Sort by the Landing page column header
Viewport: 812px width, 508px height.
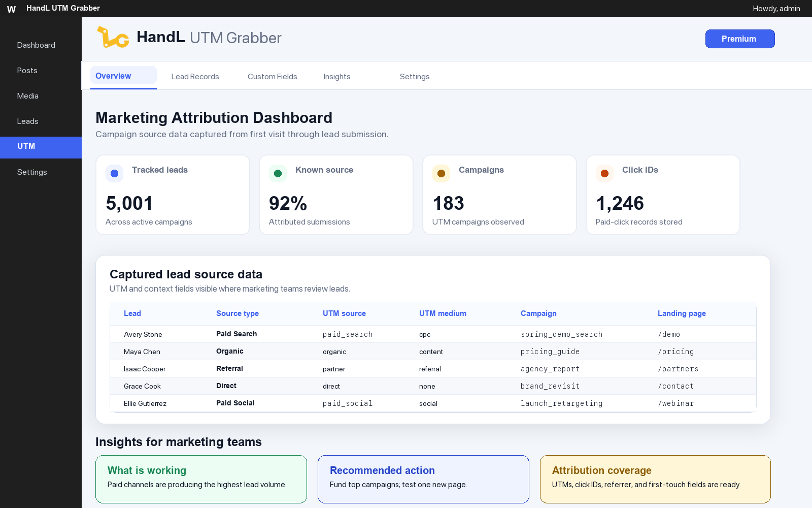click(682, 313)
